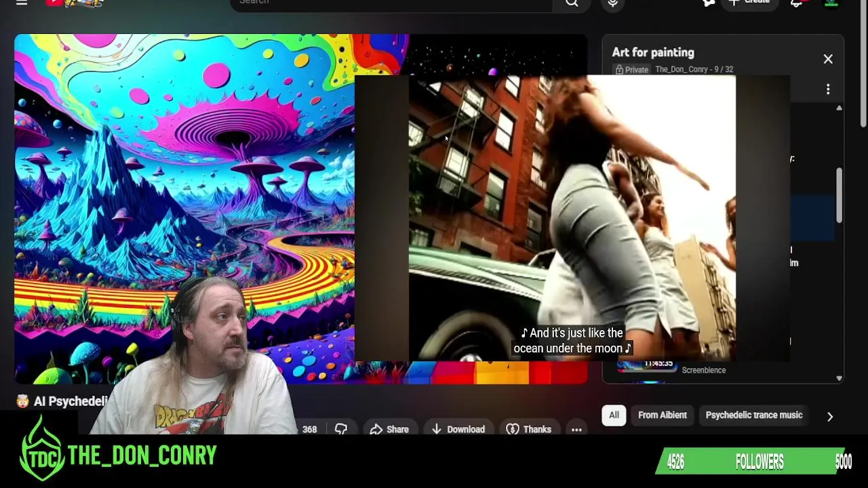Open playlist three-dot options menu
Viewport: 868px width, 488px height.
tap(828, 89)
